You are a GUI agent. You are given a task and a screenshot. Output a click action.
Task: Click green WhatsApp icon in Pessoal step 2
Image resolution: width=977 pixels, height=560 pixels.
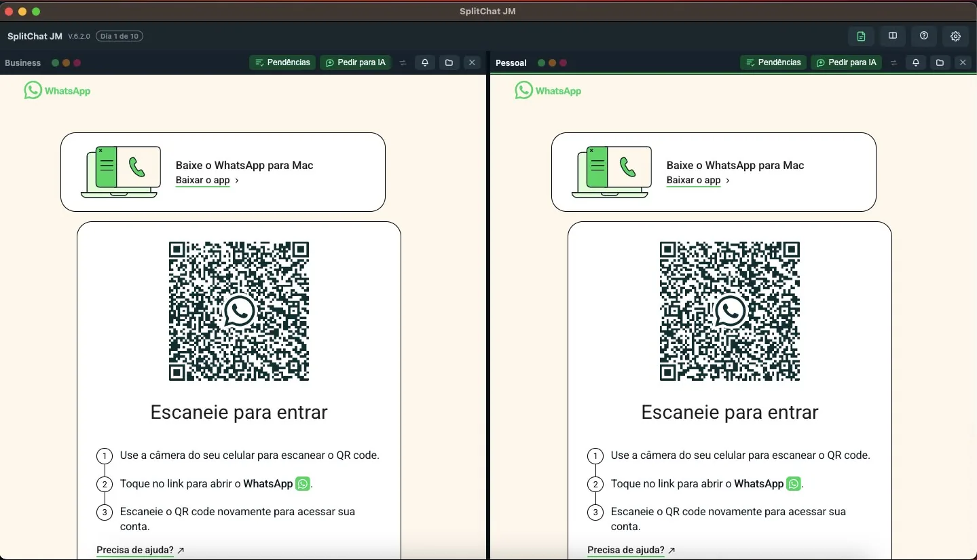[x=794, y=484]
